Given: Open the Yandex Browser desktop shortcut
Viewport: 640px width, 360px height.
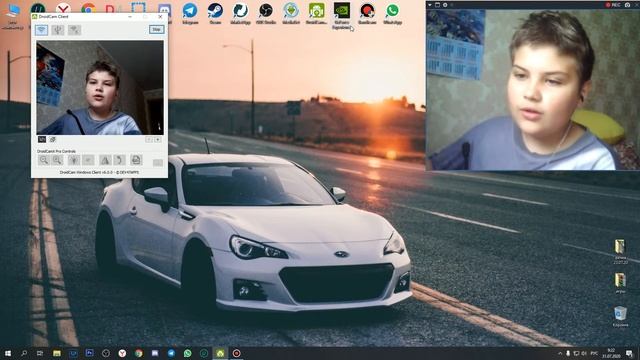Looking at the screenshot, I should (x=63, y=8).
